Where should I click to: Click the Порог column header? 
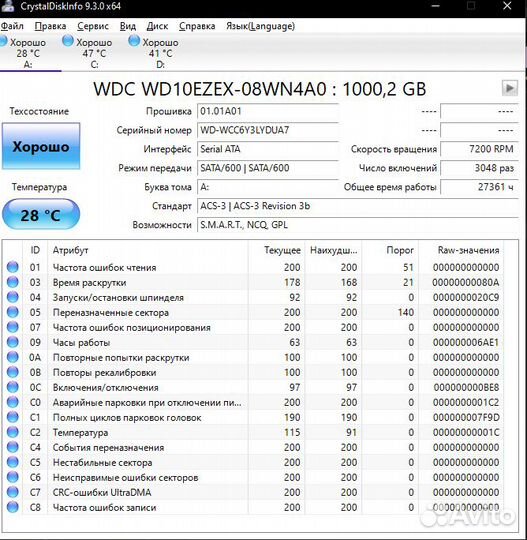point(390,250)
